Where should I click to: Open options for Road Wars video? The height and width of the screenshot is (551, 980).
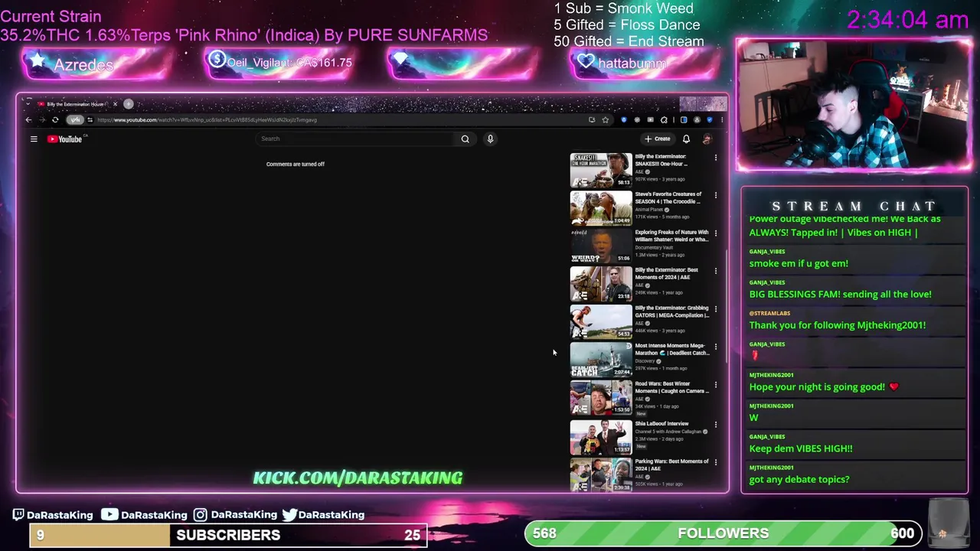(716, 385)
